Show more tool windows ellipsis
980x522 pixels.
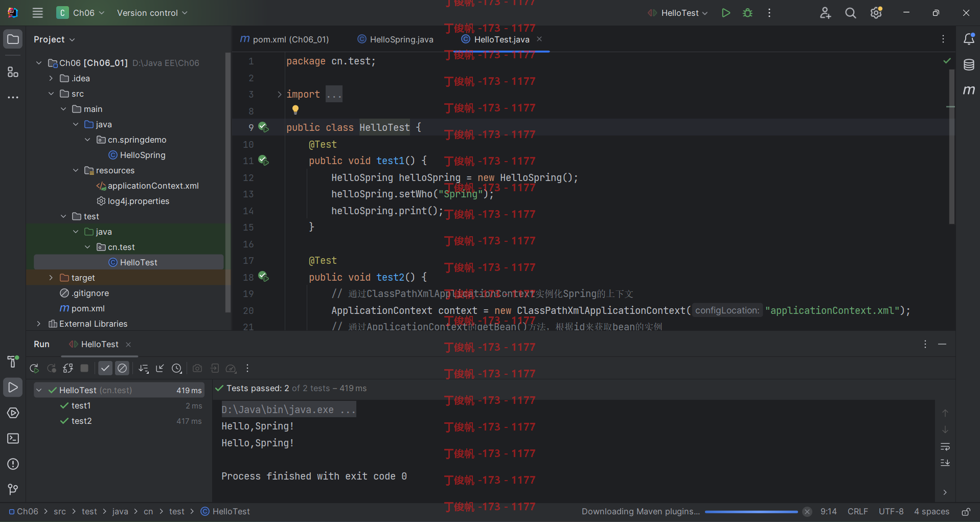[13, 97]
